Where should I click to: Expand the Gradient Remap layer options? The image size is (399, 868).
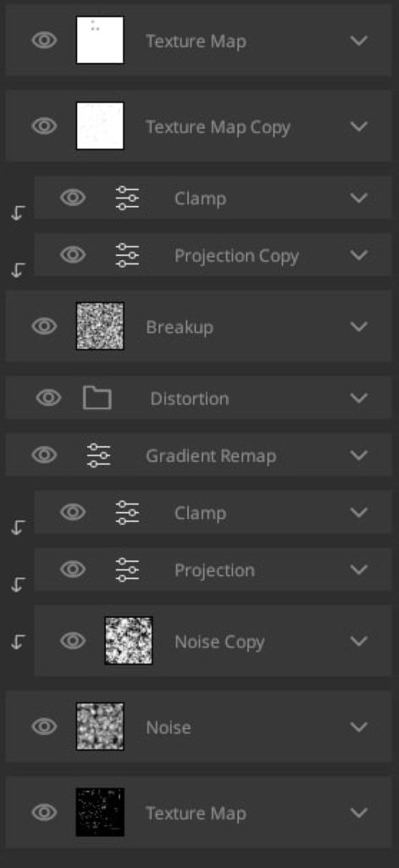click(x=359, y=455)
